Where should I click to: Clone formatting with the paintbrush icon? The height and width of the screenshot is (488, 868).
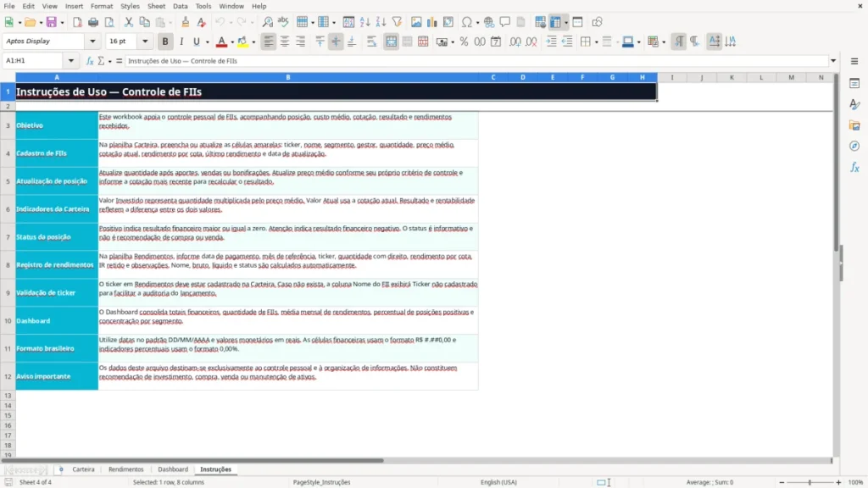click(x=186, y=22)
